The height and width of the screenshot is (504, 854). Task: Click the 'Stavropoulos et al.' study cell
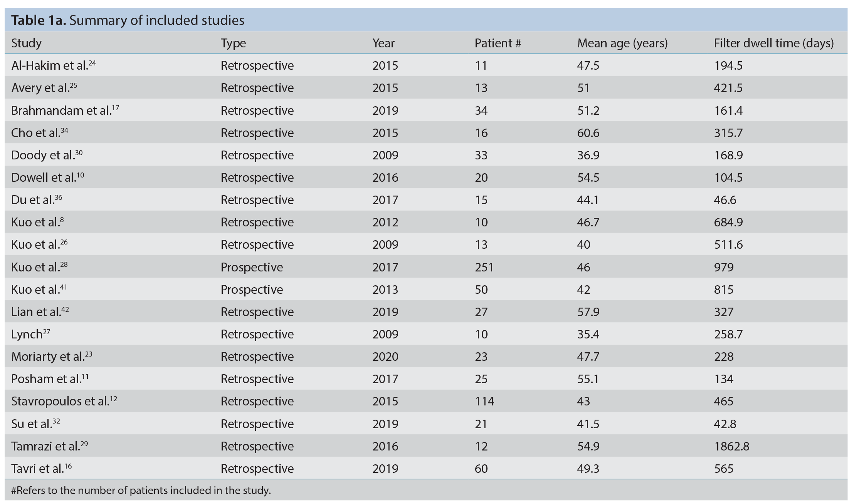coord(64,401)
